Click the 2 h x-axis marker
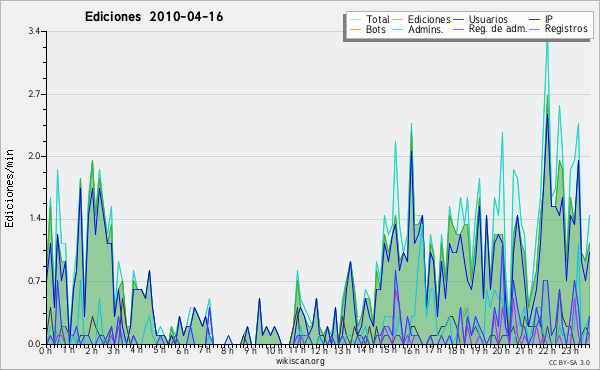 92,351
